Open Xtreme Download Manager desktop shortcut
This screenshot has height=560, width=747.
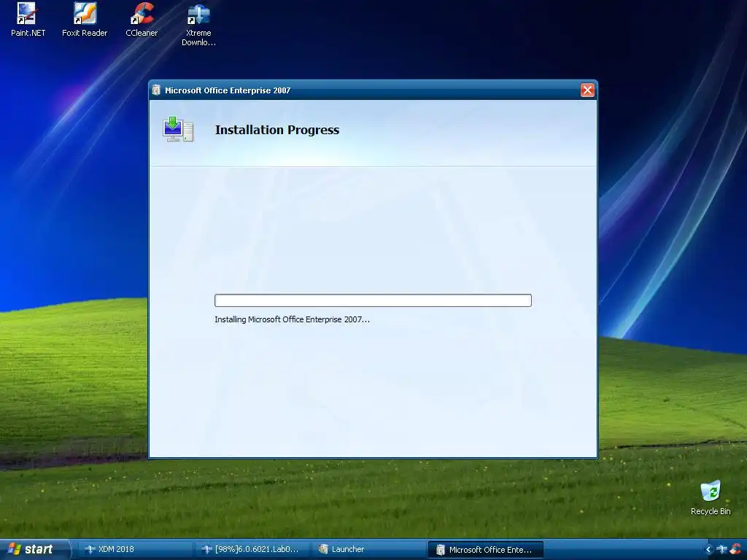pyautogui.click(x=198, y=24)
